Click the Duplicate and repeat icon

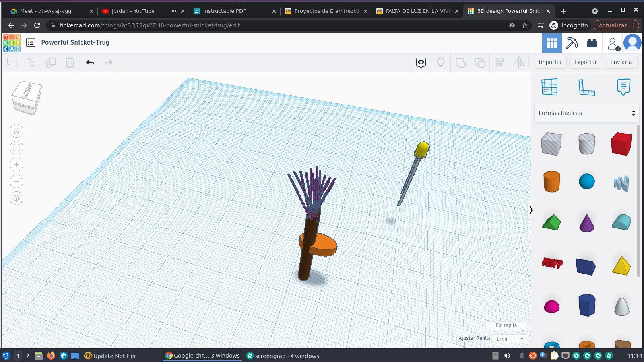[x=51, y=62]
